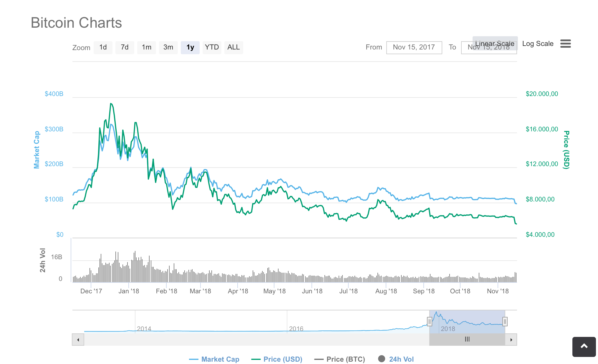Open the chart hamburger menu
This screenshot has width=598, height=364.
[565, 44]
